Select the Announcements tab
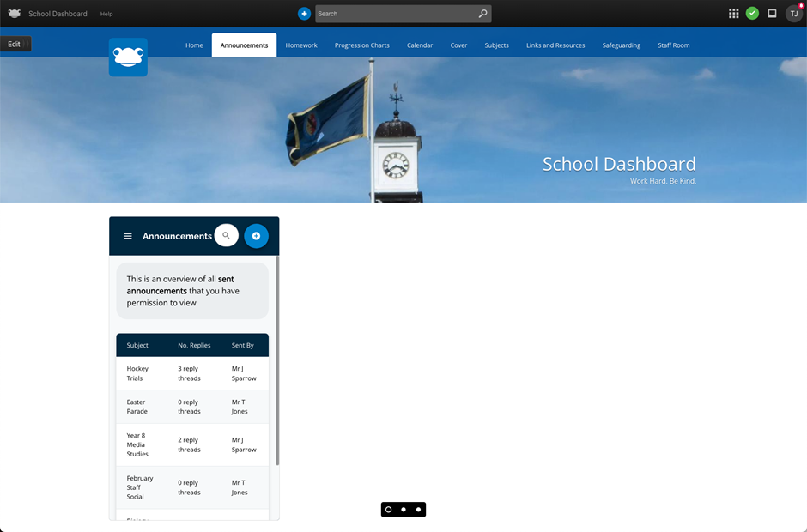 tap(244, 45)
